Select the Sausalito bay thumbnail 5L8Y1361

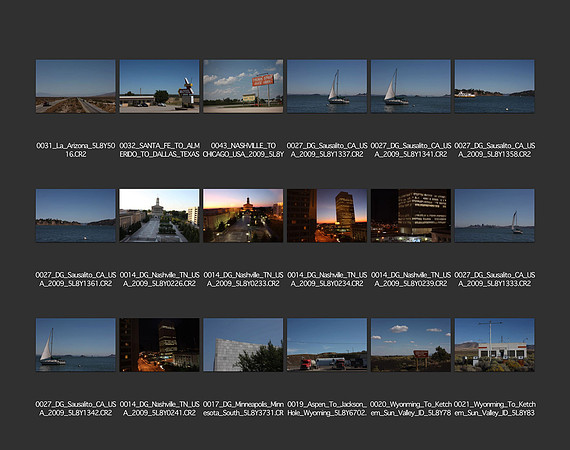point(76,216)
